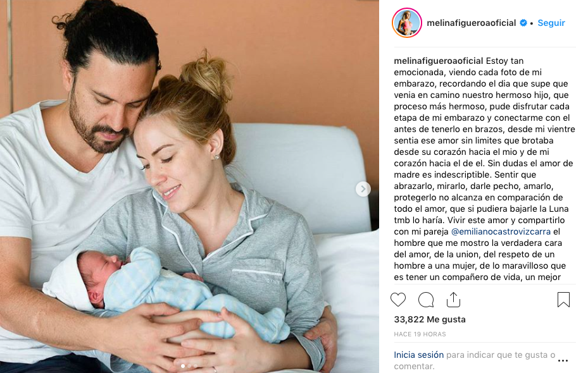Select the second carousel dot indicator
This screenshot has height=373, width=588.
(x=189, y=366)
